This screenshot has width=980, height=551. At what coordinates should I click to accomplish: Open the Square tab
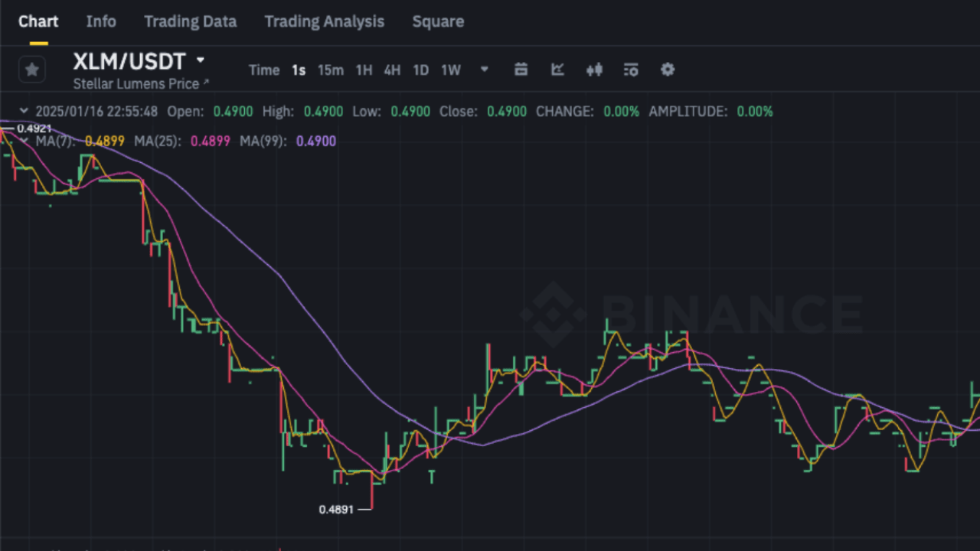438,21
